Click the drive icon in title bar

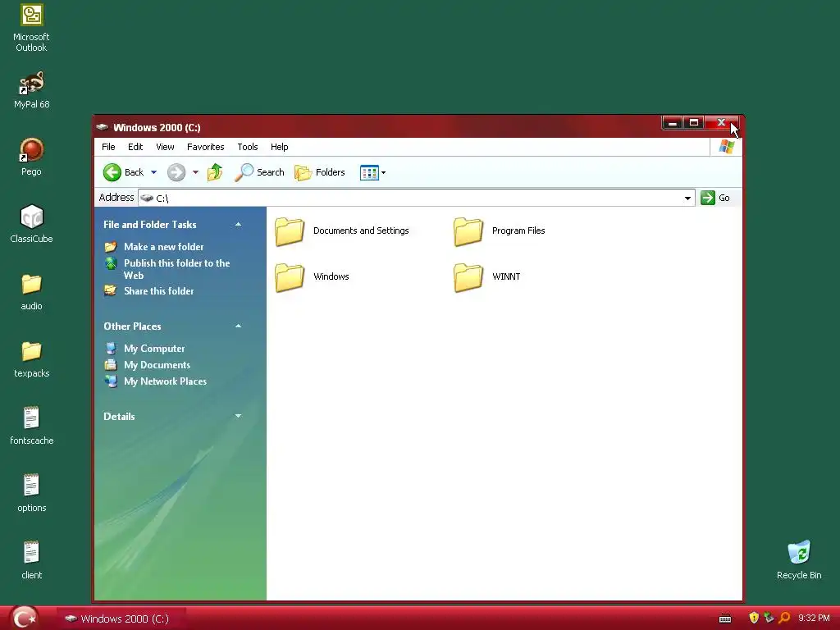[103, 127]
